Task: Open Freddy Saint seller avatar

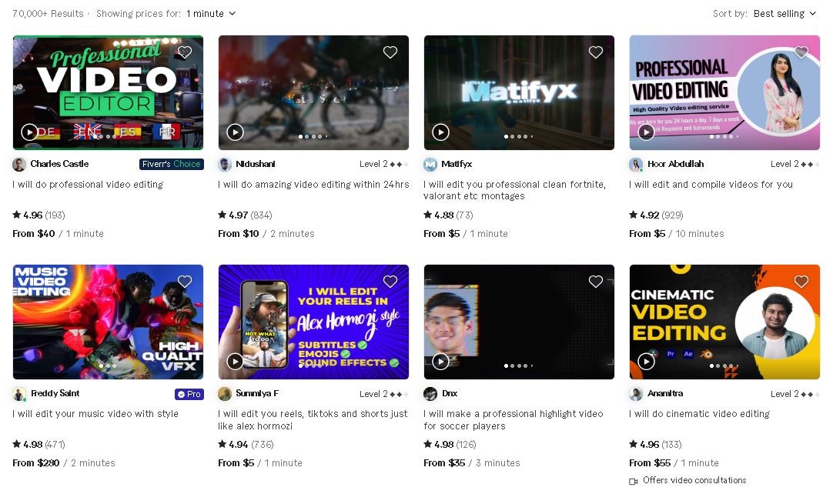Action: (19, 393)
